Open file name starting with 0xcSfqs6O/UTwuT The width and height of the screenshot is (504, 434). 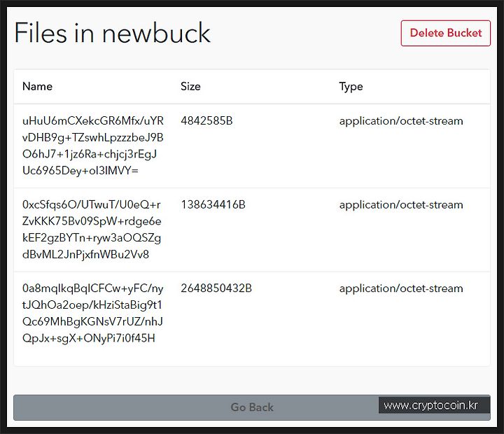pos(92,230)
